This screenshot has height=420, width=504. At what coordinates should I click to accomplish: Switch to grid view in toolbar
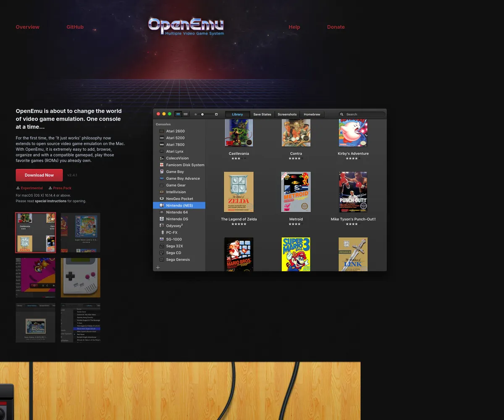(178, 114)
